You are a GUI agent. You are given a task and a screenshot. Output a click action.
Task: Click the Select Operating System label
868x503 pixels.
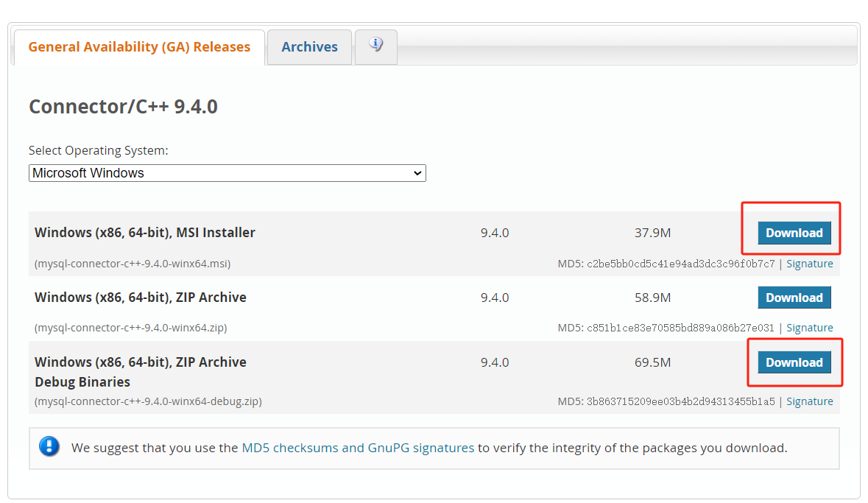click(x=99, y=151)
